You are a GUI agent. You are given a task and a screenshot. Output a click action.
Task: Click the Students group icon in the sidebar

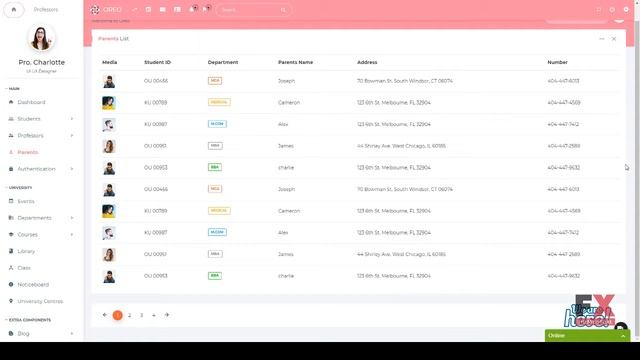(x=11, y=119)
